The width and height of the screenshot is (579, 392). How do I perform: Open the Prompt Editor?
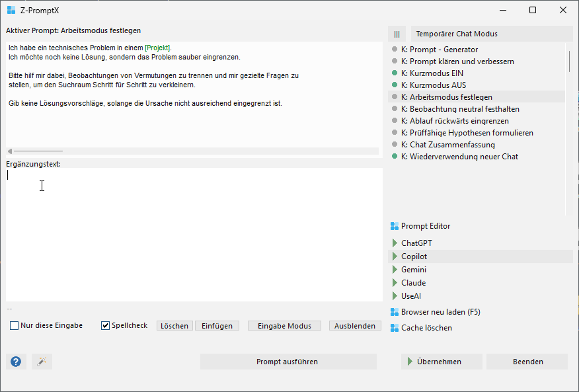coord(425,226)
